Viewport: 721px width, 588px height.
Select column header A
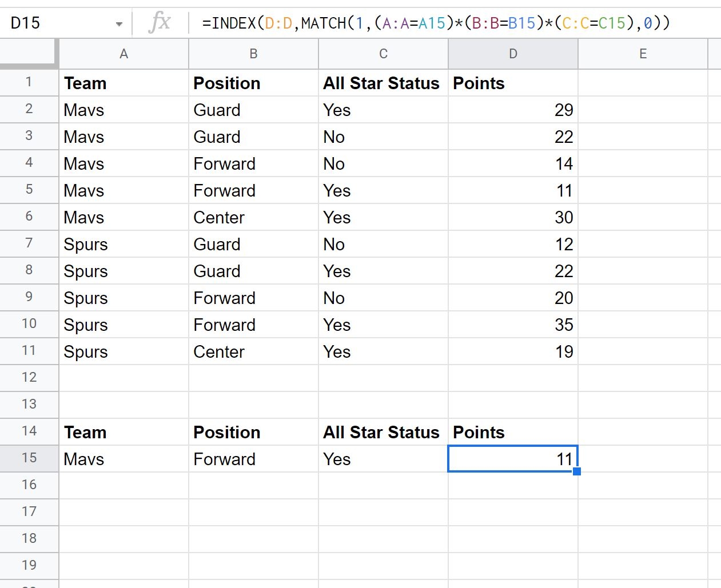coord(124,53)
